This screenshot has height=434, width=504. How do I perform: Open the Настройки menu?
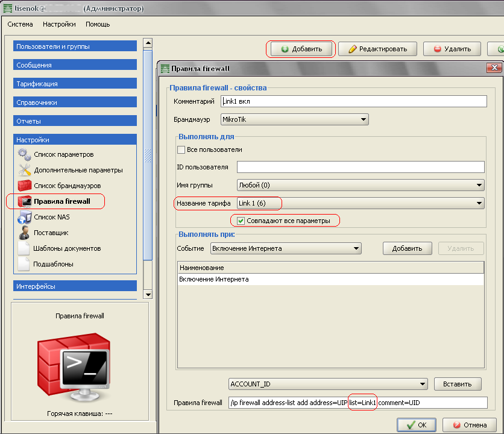pyautogui.click(x=59, y=24)
